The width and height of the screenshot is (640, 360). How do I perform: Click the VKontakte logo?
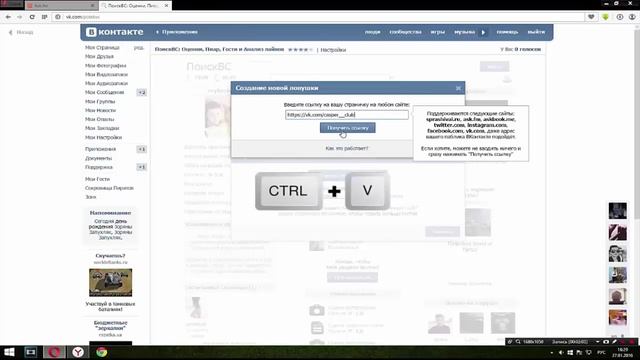click(115, 32)
